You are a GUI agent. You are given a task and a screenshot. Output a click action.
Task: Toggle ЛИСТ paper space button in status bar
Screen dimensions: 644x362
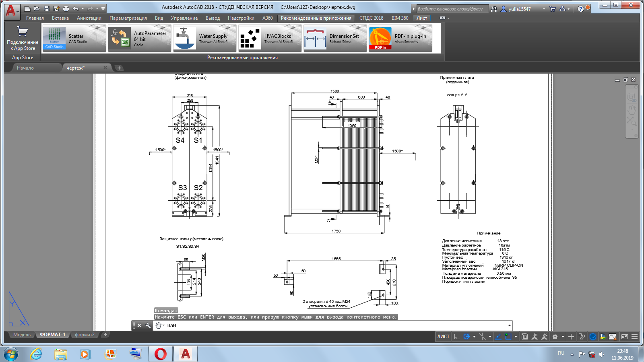pos(443,337)
